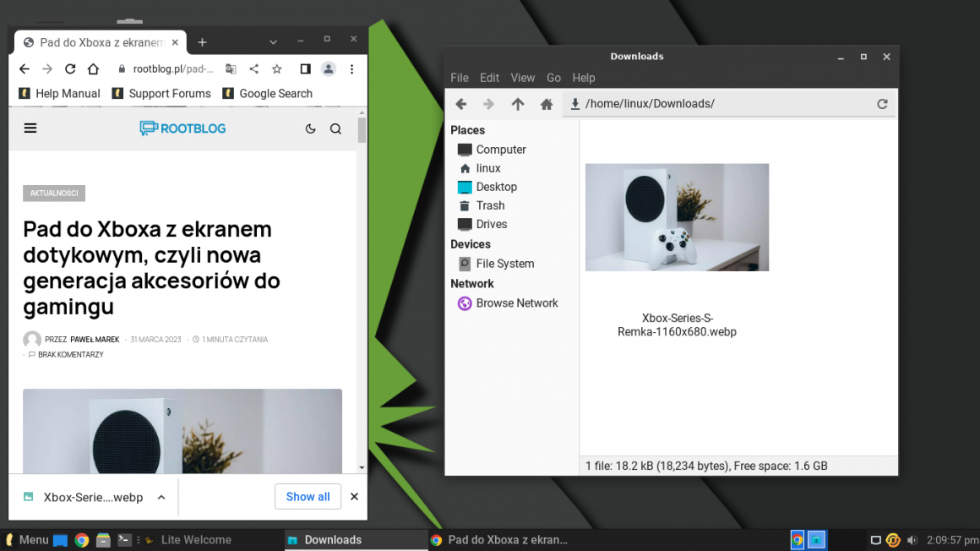Mute audio via the volume tray icon
The height and width of the screenshot is (551, 980).
pyautogui.click(x=912, y=539)
